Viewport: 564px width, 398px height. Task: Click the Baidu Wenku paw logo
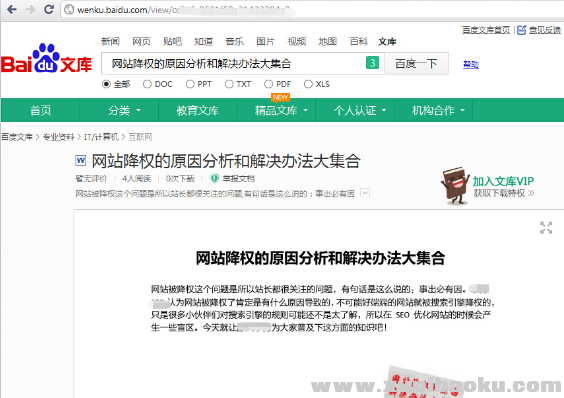click(x=46, y=59)
